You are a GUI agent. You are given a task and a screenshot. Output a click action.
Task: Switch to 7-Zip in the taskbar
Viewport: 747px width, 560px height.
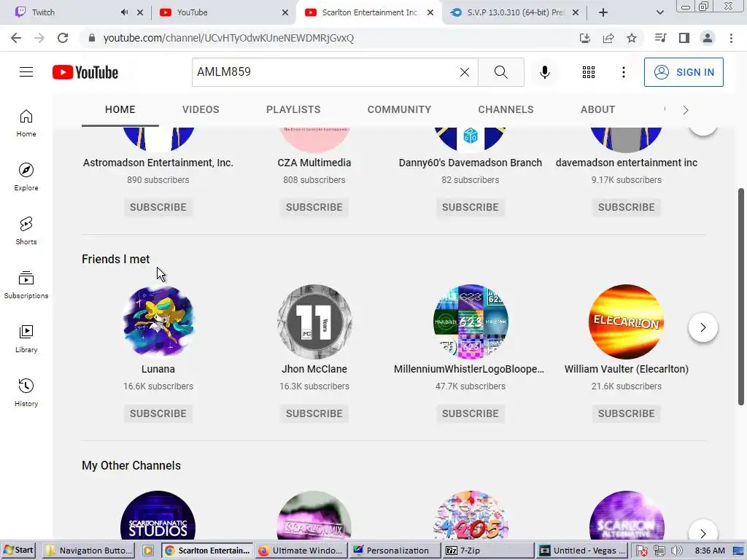pyautogui.click(x=487, y=551)
